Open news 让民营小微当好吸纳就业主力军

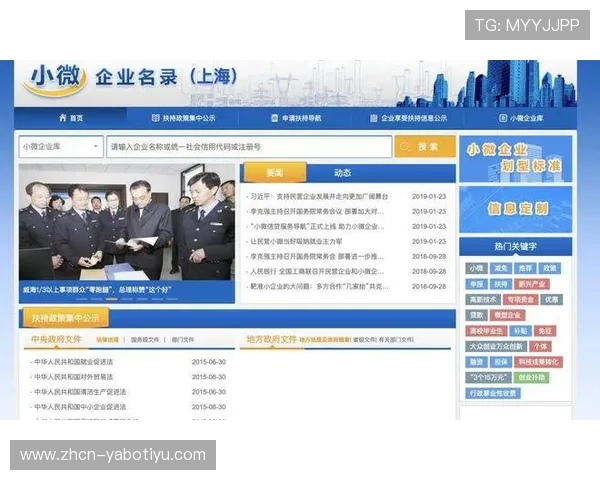[296, 242]
